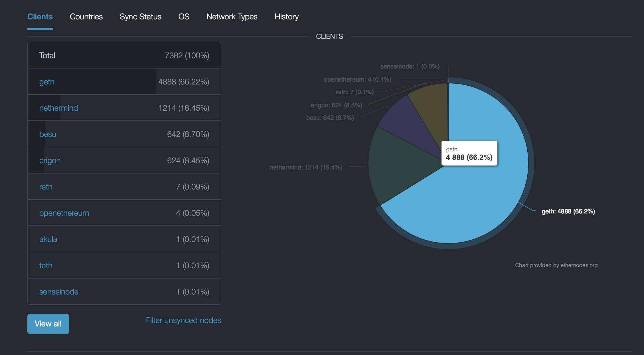
Task: Click the '4 (0.05%)' table value
Action: (193, 213)
